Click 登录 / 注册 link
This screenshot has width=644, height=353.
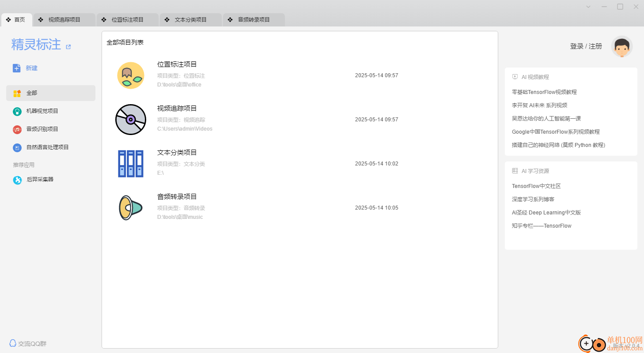[x=586, y=46]
